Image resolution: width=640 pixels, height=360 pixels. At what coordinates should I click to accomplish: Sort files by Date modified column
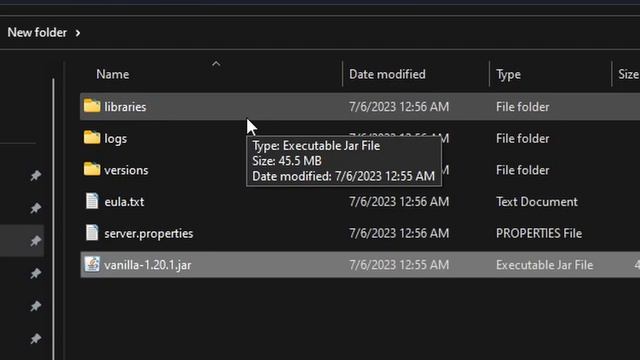point(387,74)
